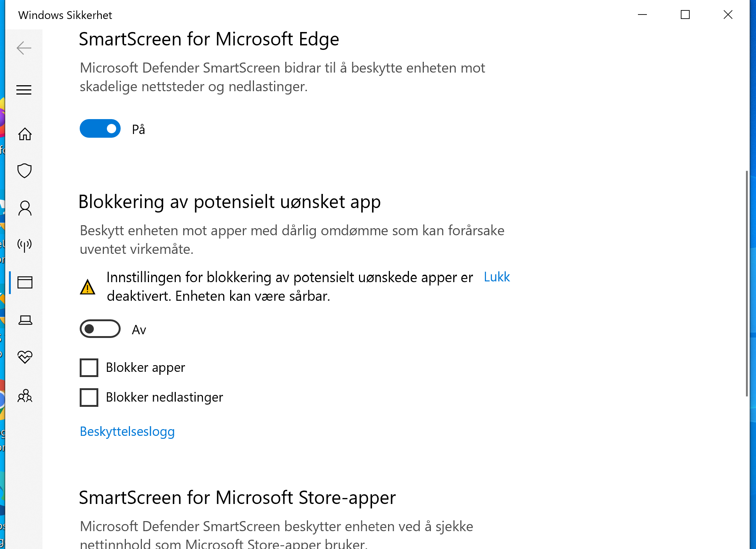Image resolution: width=756 pixels, height=549 pixels.
Task: Click the back arrow
Action: 24,48
